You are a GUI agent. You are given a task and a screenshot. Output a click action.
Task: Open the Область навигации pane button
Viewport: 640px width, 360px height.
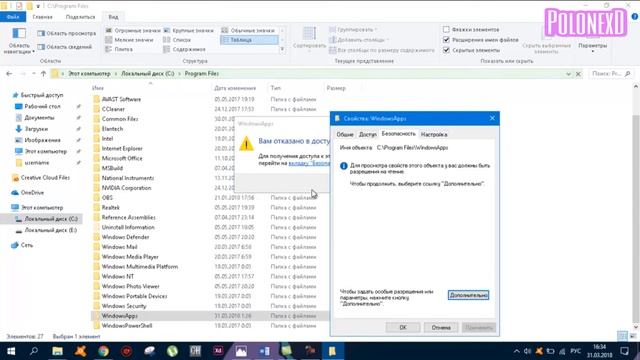coord(19,41)
